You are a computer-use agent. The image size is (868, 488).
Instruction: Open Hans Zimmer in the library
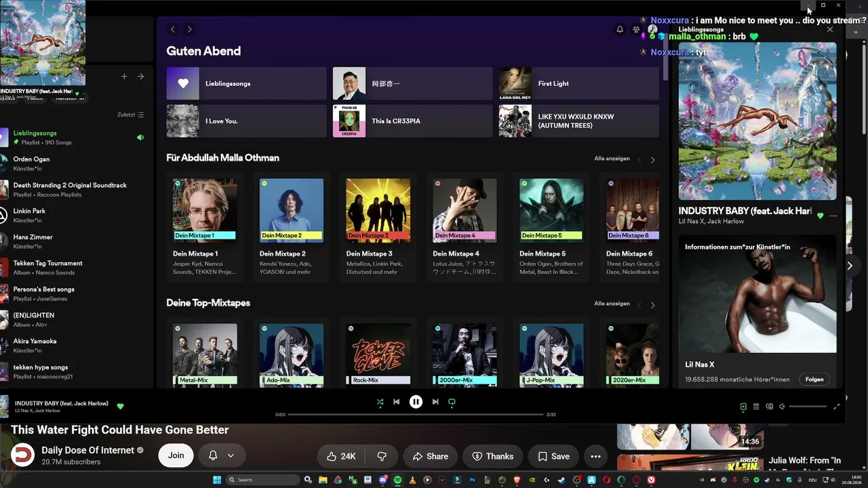click(x=73, y=241)
